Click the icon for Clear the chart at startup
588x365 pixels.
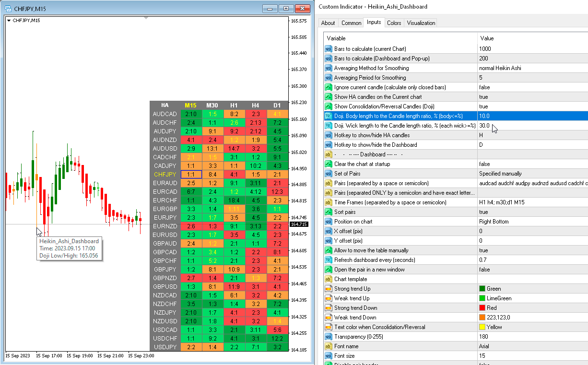coord(329,164)
